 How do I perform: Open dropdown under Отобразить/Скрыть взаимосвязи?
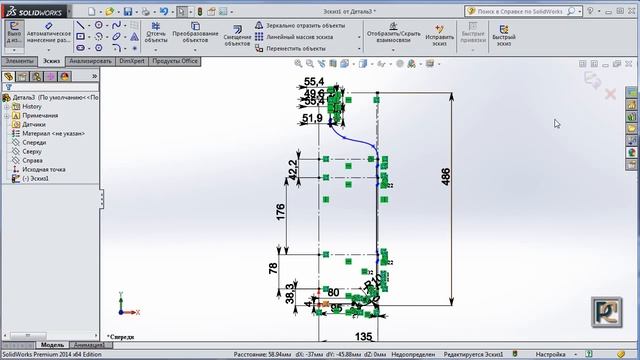[x=393, y=50]
